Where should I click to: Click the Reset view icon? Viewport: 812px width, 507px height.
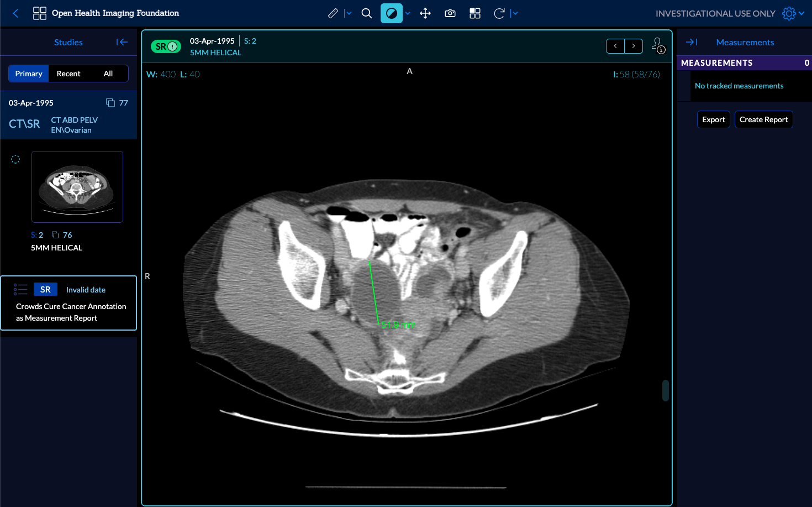coord(499,13)
